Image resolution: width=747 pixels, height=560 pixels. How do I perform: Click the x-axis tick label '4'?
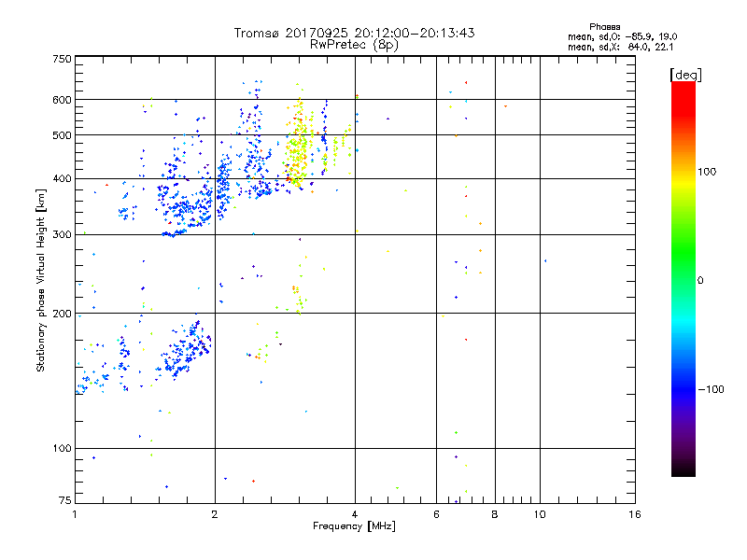(x=355, y=514)
